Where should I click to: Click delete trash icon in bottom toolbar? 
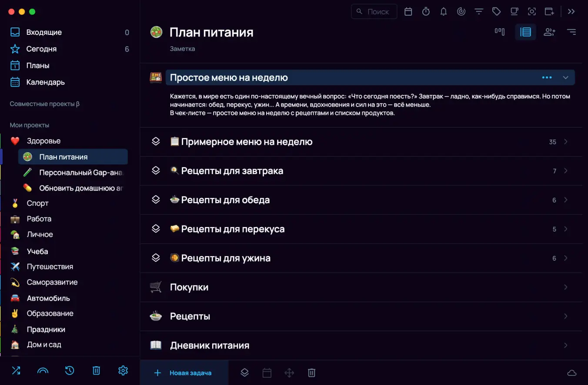[x=311, y=373]
